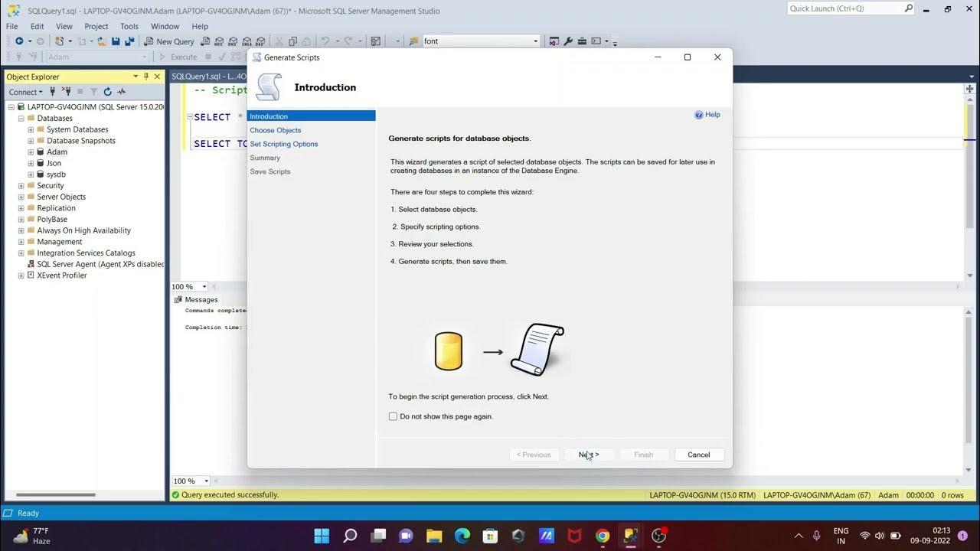Click the Quick Launch search magnifier icon
The width and height of the screenshot is (980, 551).
[x=908, y=8]
